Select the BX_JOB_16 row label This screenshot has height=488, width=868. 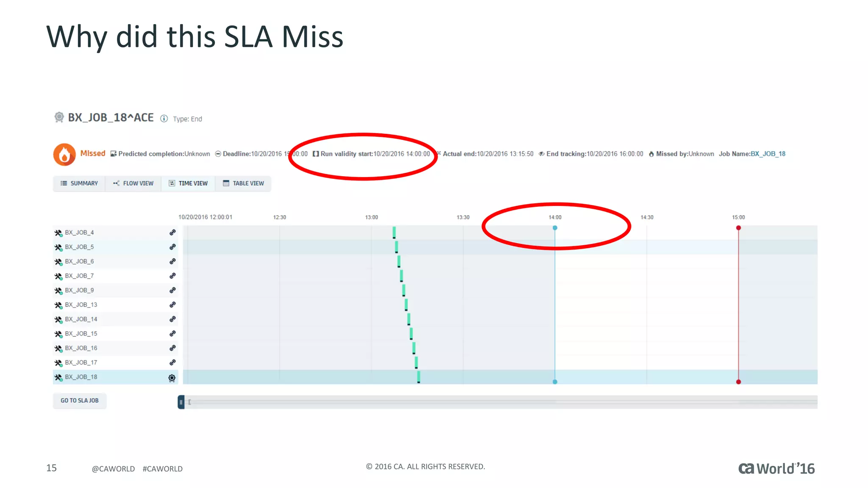click(81, 348)
